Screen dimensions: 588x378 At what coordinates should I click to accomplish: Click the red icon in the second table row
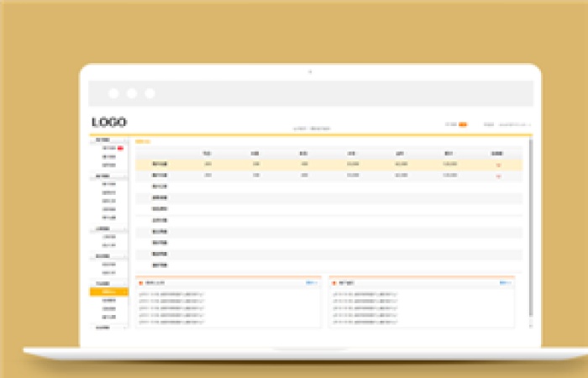pyautogui.click(x=498, y=176)
